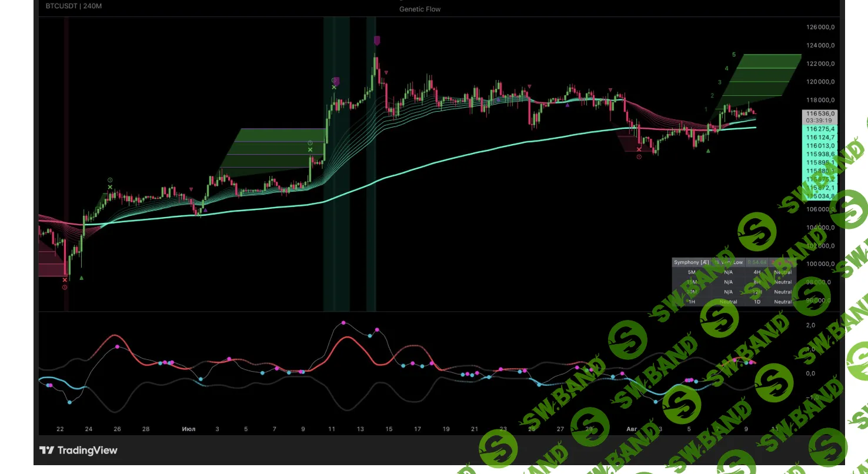Click the Авг month label on the time axis

tap(630, 429)
